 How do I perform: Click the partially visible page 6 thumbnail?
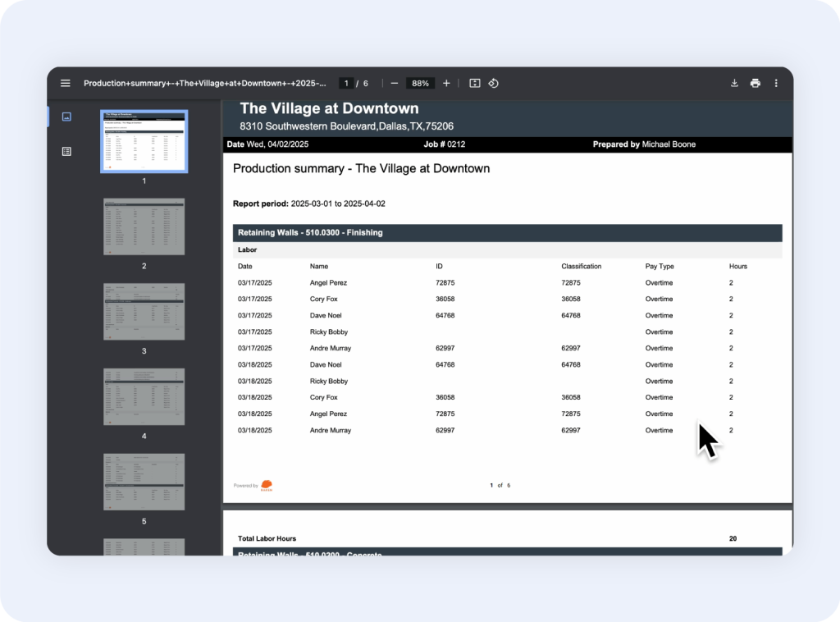(144, 547)
